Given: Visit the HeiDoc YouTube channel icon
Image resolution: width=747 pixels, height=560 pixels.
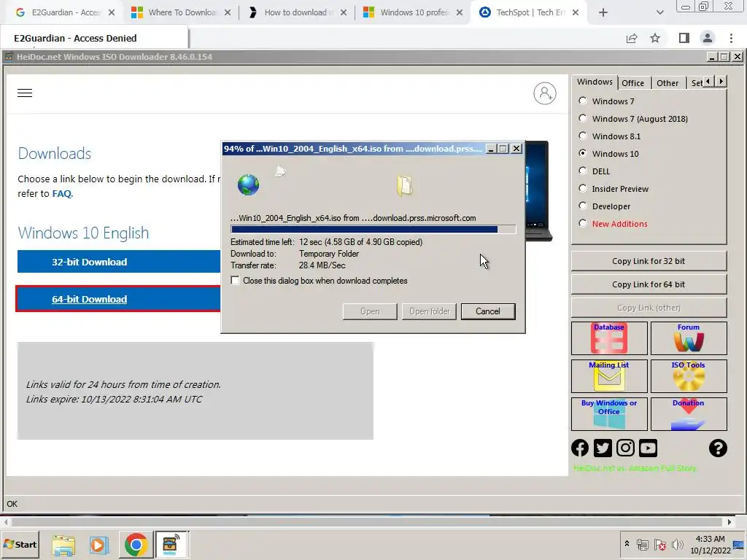Looking at the screenshot, I should point(648,448).
